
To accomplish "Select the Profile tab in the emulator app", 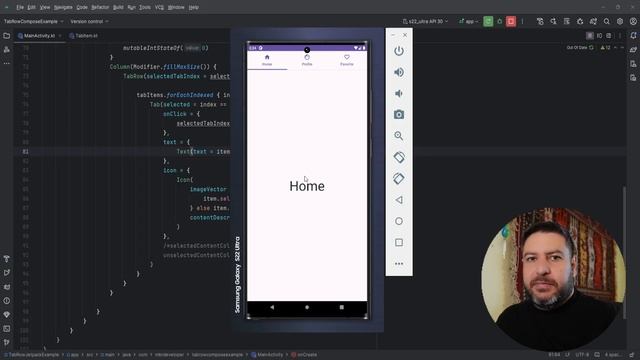I will (307, 60).
